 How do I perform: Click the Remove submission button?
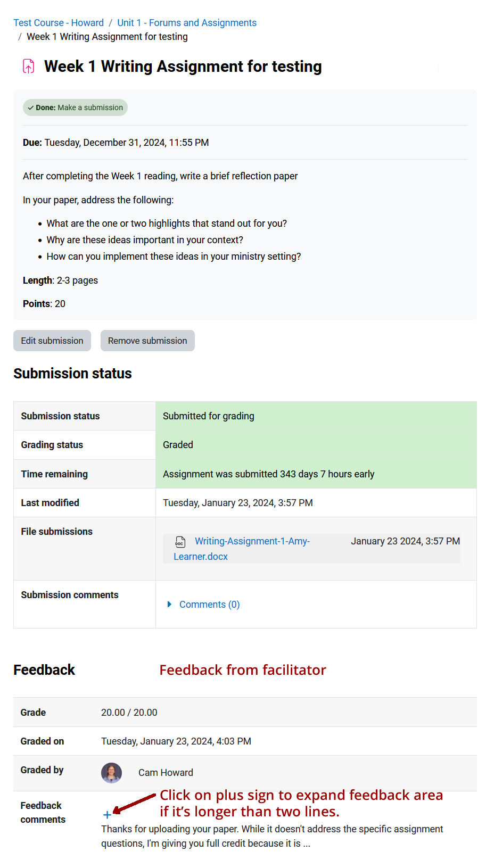pos(147,340)
